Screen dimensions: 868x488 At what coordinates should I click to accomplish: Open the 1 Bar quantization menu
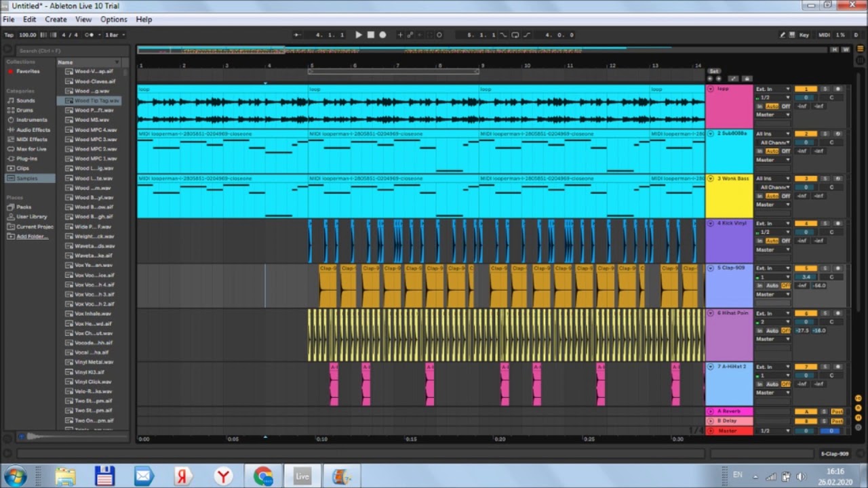pyautogui.click(x=114, y=35)
